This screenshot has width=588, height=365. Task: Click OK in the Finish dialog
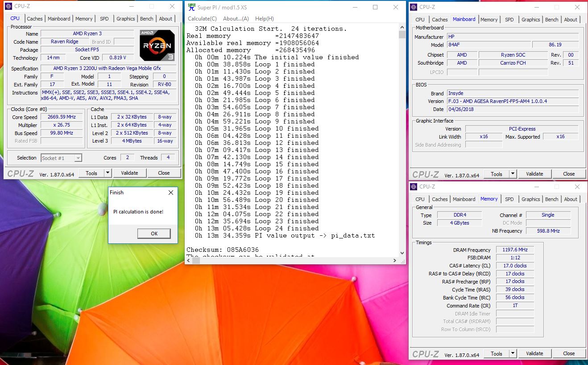pos(154,234)
